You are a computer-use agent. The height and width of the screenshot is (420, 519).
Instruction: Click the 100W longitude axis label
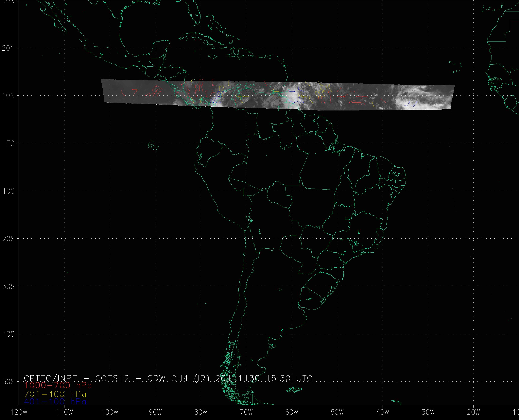tap(110, 412)
